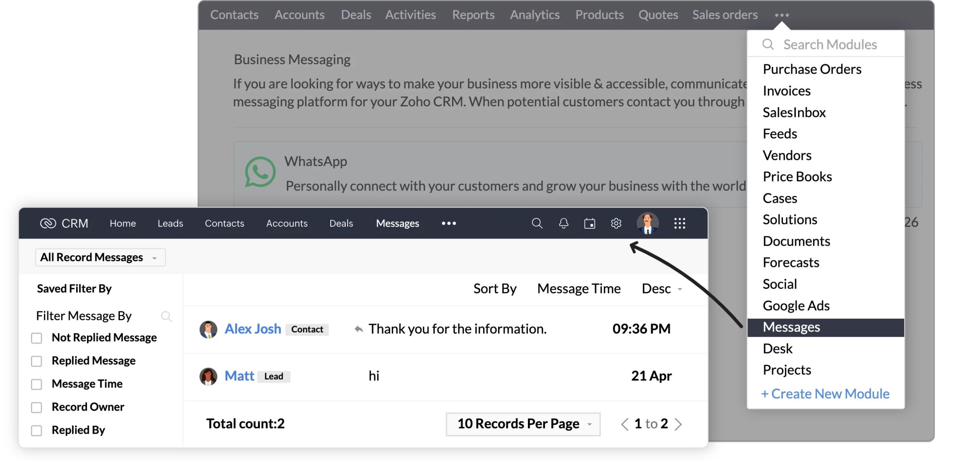Open Reports tab in the background window

[473, 15]
